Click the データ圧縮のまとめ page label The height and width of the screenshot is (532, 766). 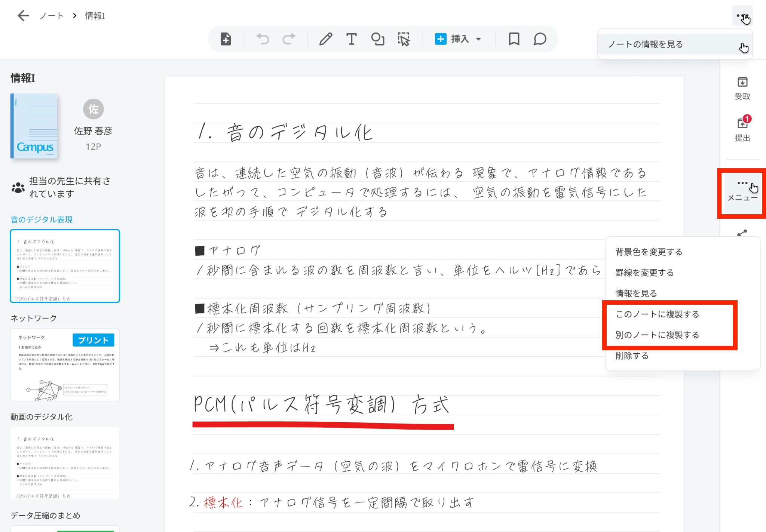point(45,516)
